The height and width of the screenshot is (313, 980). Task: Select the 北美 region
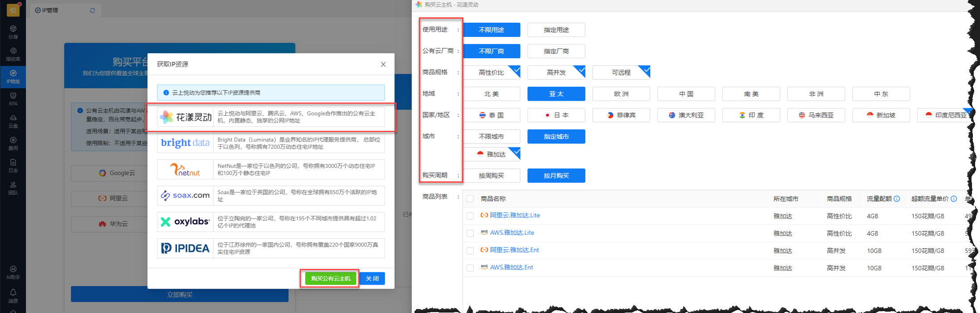(492, 94)
